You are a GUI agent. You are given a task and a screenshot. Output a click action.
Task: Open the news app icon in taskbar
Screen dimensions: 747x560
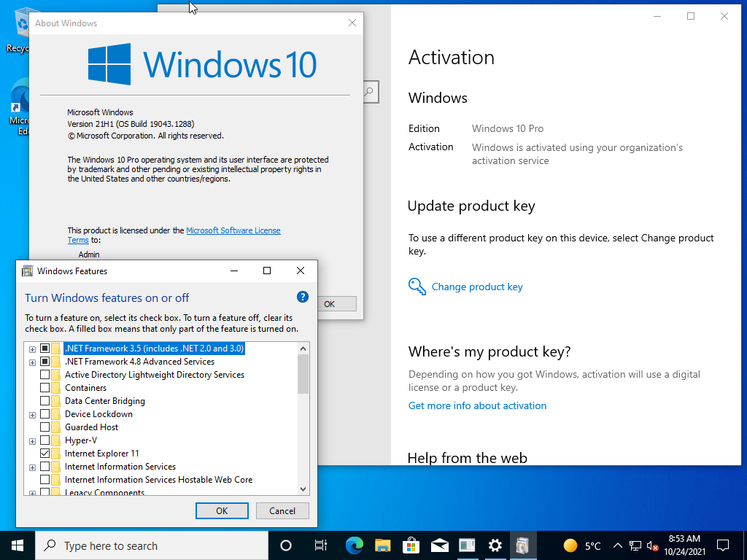click(467, 545)
